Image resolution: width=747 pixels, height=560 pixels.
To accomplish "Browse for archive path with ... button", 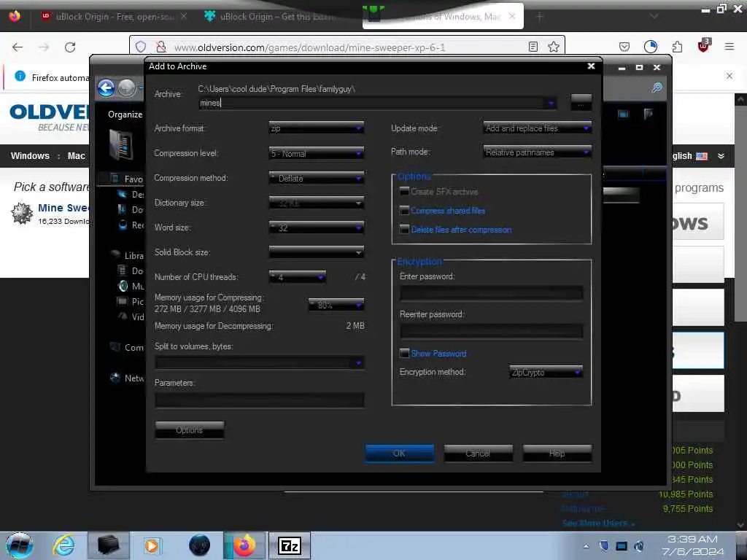I will click(581, 102).
